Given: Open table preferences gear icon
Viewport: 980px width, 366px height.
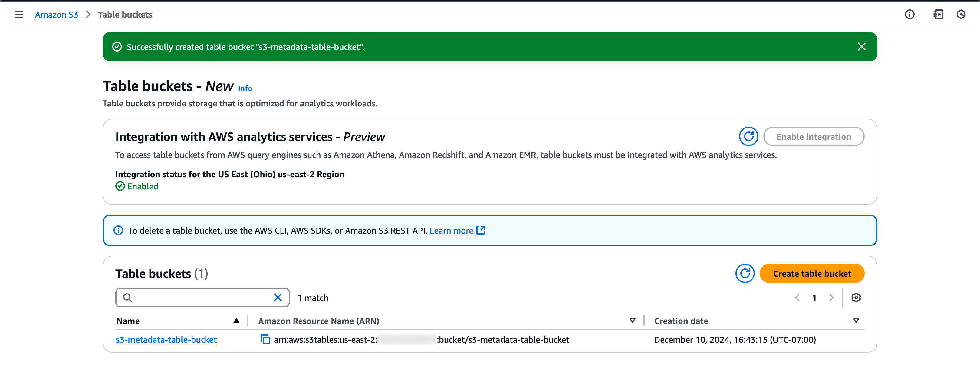Looking at the screenshot, I should 856,298.
